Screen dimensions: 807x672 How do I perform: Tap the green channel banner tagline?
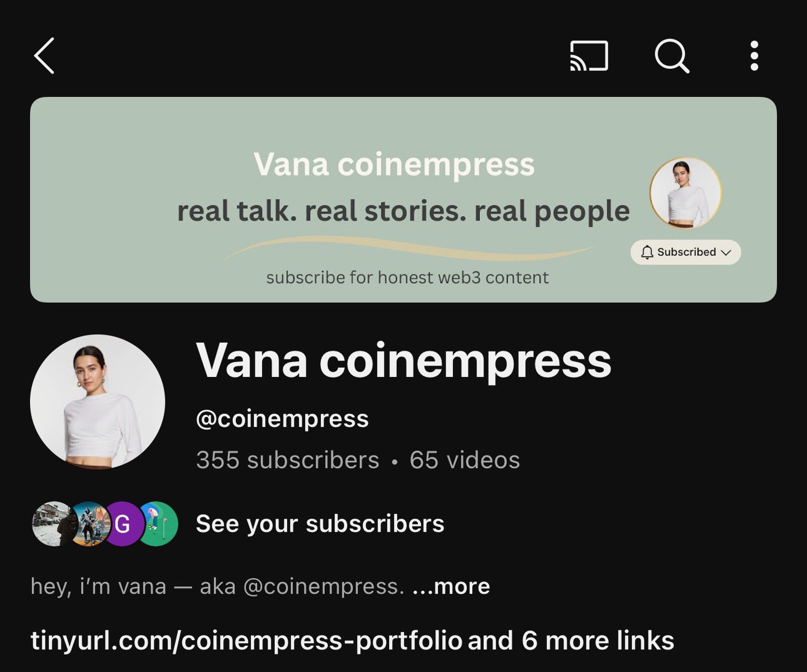[403, 211]
